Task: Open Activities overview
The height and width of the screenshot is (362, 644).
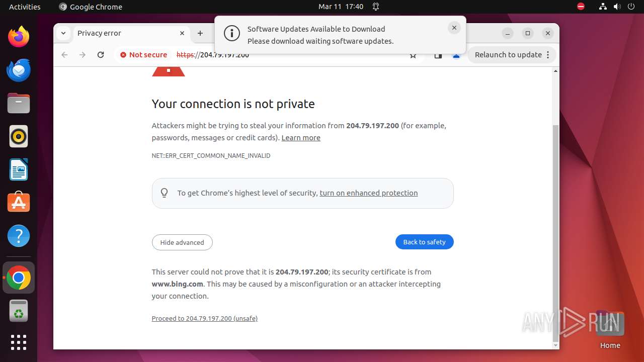Action: click(x=25, y=7)
